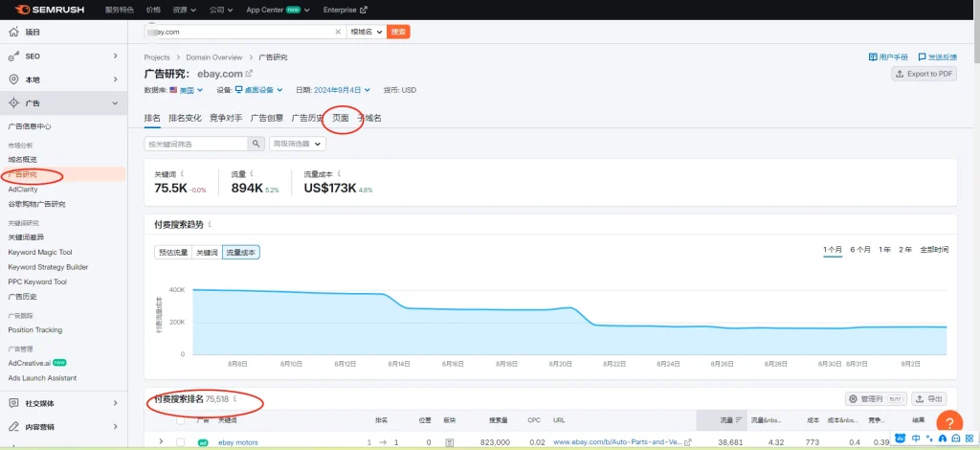Click the pencil icon beside 内容营销

(13, 427)
